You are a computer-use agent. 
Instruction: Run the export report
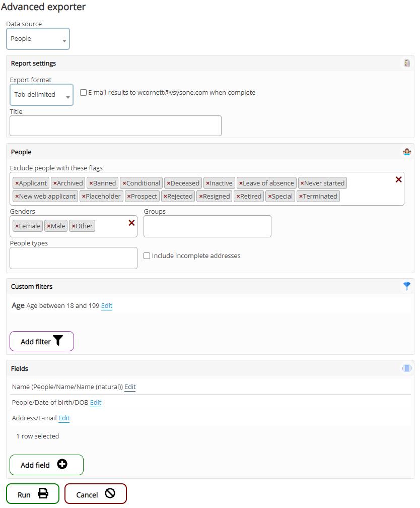33,494
